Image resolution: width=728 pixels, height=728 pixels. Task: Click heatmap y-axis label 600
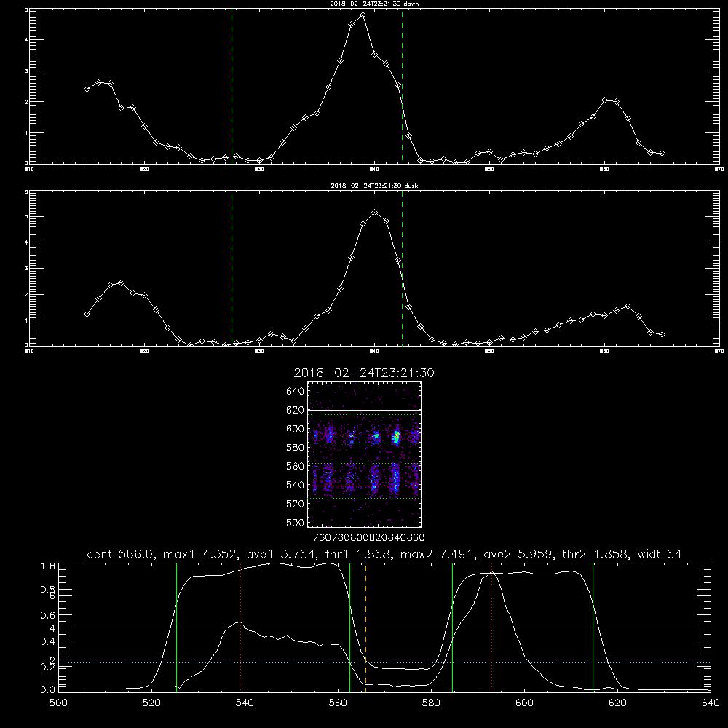295,429
